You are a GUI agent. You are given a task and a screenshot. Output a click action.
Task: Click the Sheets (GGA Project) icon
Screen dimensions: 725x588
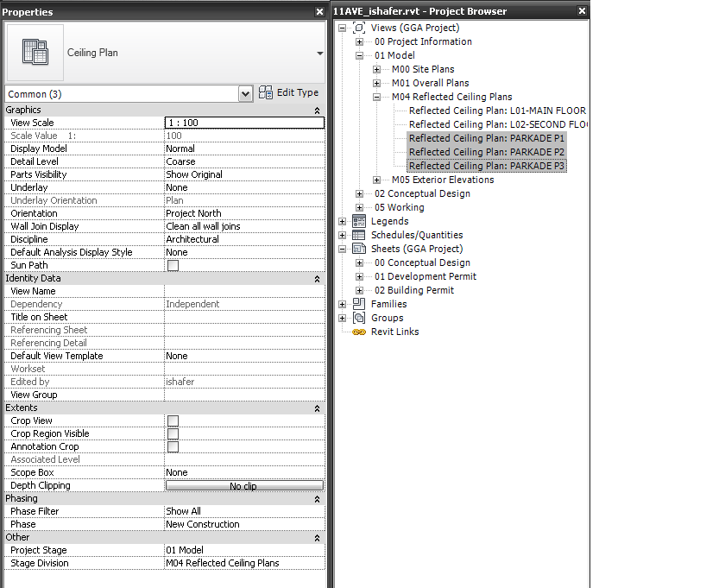point(359,249)
